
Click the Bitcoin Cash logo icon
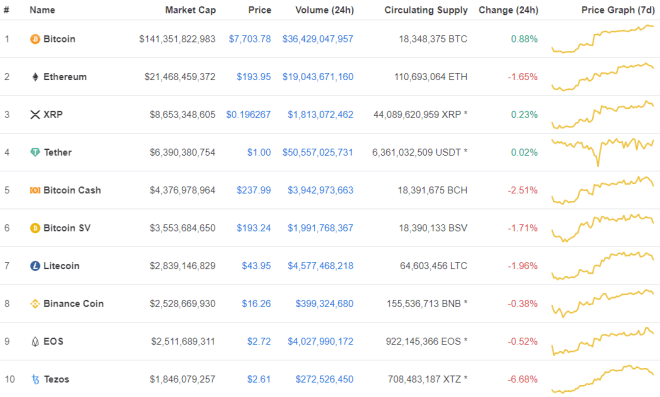click(x=35, y=190)
